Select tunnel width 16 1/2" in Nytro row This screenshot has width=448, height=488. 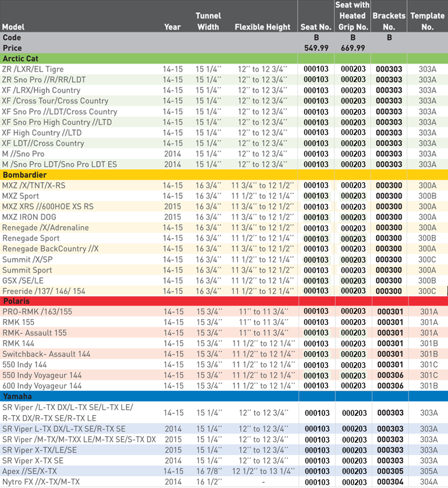(209, 482)
